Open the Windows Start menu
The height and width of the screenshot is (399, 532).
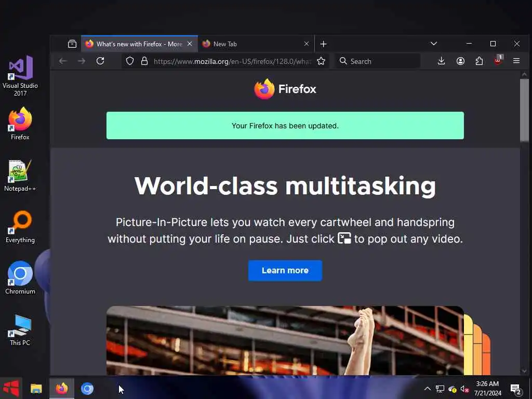click(11, 388)
